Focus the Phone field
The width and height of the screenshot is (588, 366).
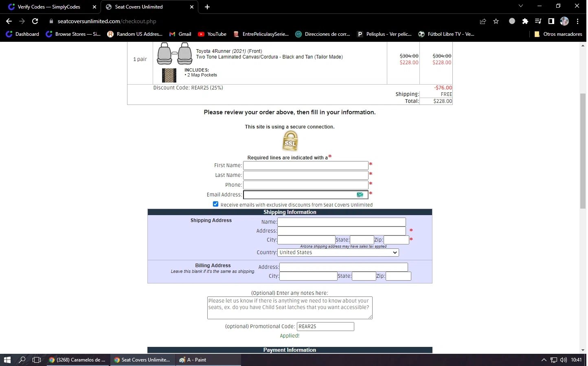pyautogui.click(x=306, y=185)
